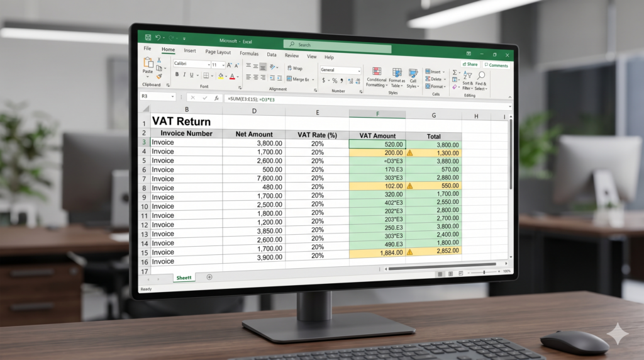Image resolution: width=644 pixels, height=360 pixels.
Task: Toggle Center horizontal alignment
Action: [255, 77]
